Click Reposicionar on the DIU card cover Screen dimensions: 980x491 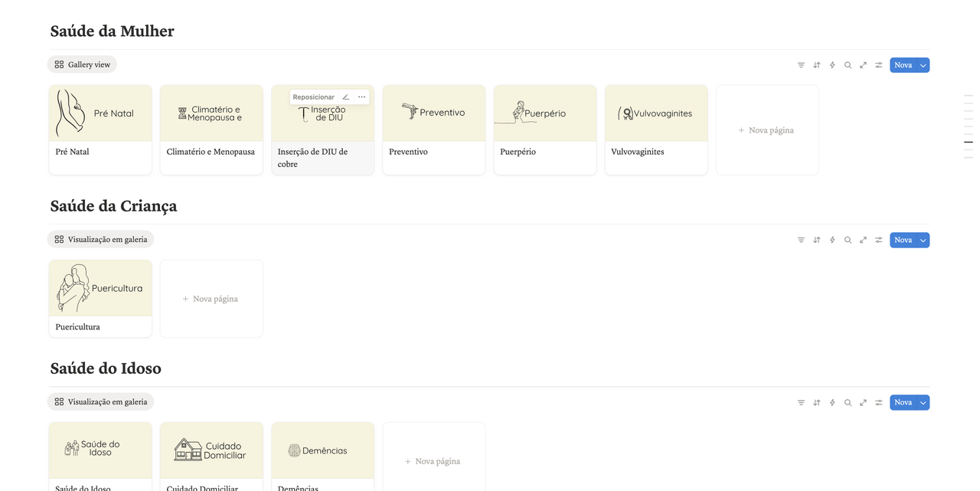(313, 97)
